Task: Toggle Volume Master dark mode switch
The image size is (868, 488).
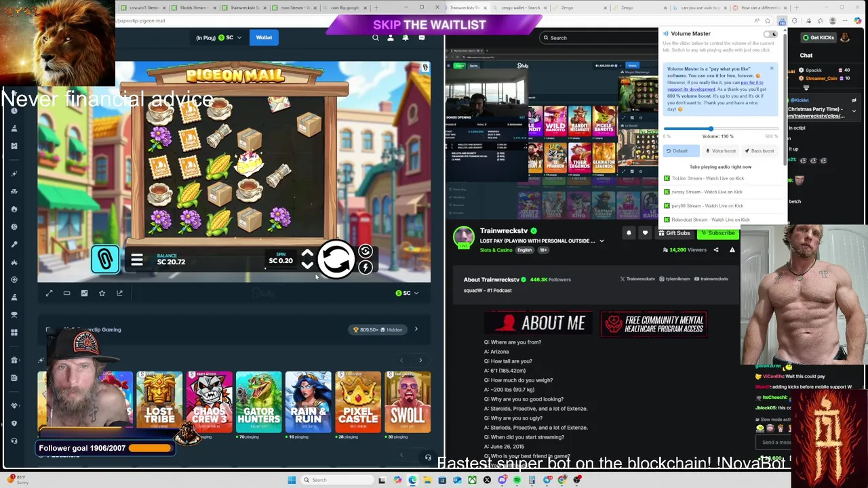Action: pyautogui.click(x=770, y=34)
